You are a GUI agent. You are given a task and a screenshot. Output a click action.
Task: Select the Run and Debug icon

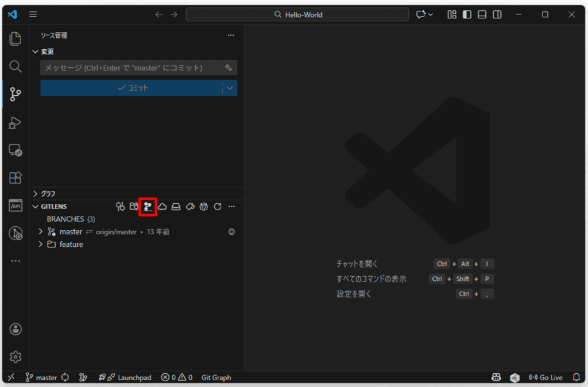15,122
